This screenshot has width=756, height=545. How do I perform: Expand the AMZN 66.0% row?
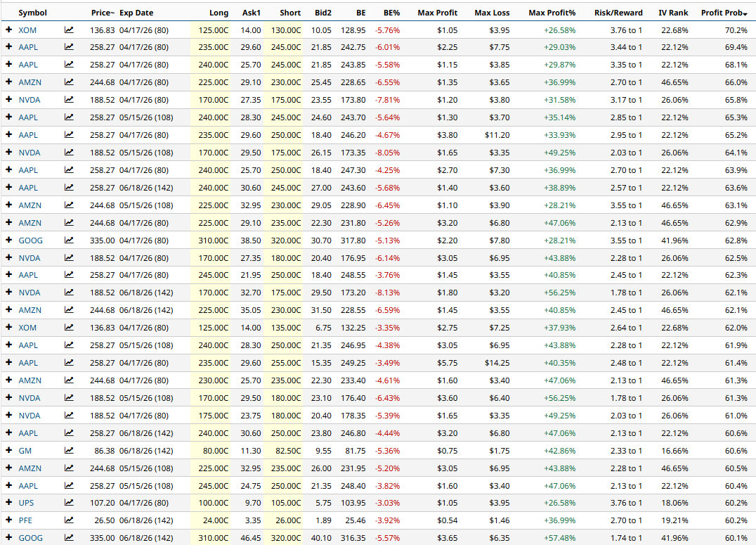click(x=8, y=82)
